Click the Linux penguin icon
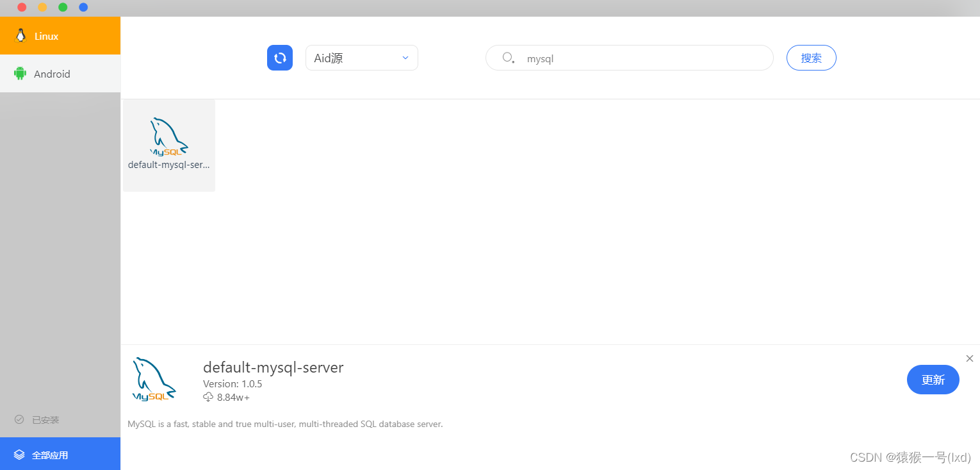Screen dimensions: 980x470 click(21, 36)
